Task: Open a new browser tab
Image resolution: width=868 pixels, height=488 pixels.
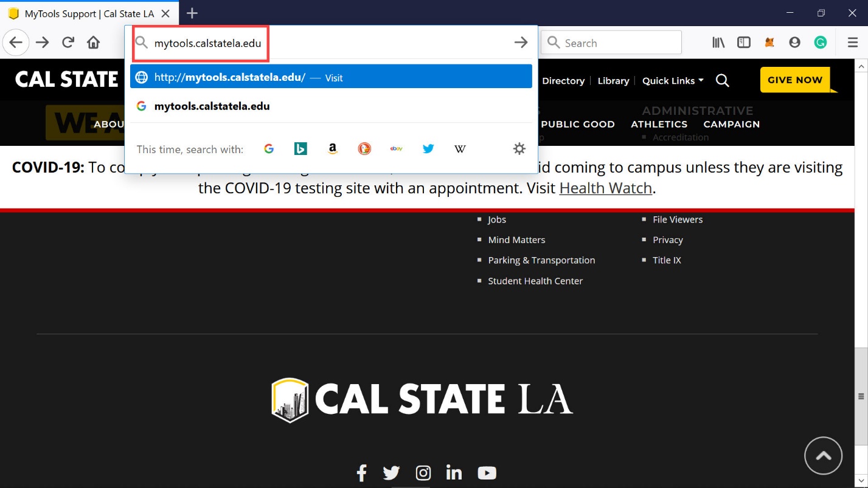Action: point(192,13)
